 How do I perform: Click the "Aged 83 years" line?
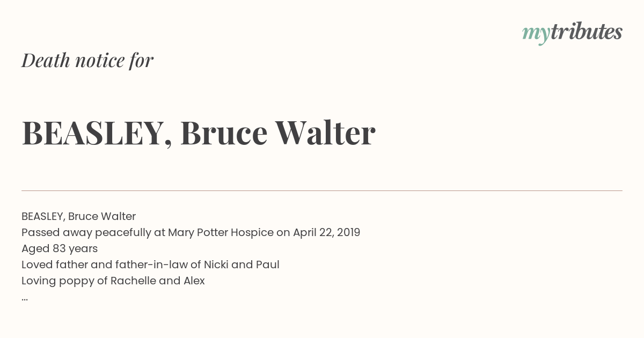coord(60,248)
